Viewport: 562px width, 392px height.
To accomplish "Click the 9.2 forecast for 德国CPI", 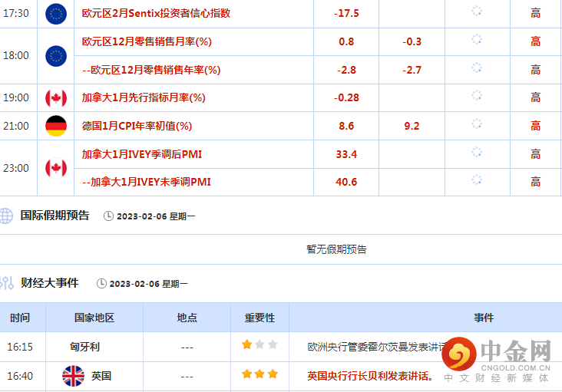I will pyautogui.click(x=412, y=126).
